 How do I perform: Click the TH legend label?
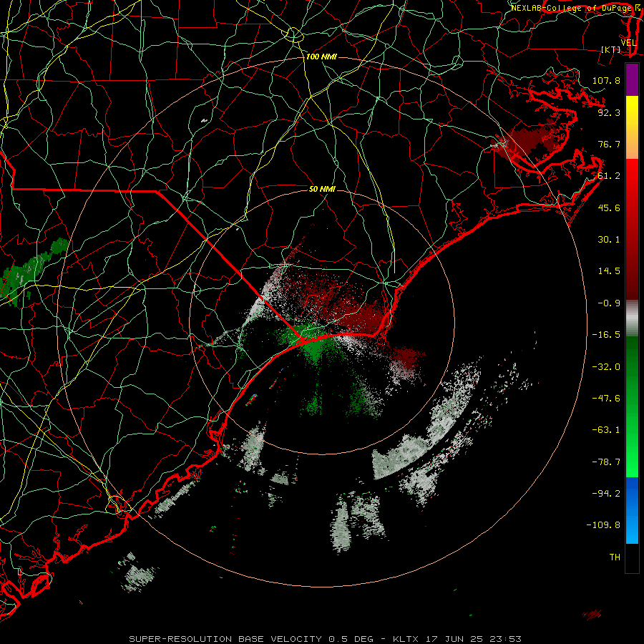(x=615, y=557)
